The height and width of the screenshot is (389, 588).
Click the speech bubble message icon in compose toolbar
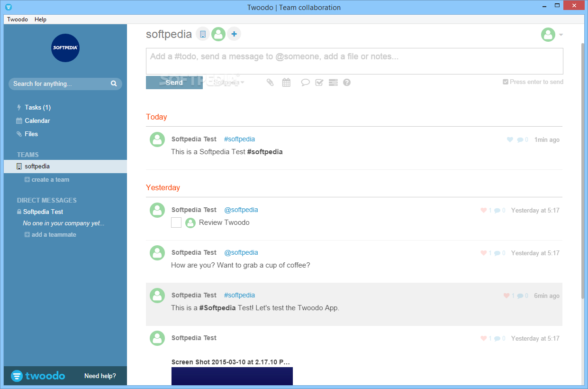(306, 83)
